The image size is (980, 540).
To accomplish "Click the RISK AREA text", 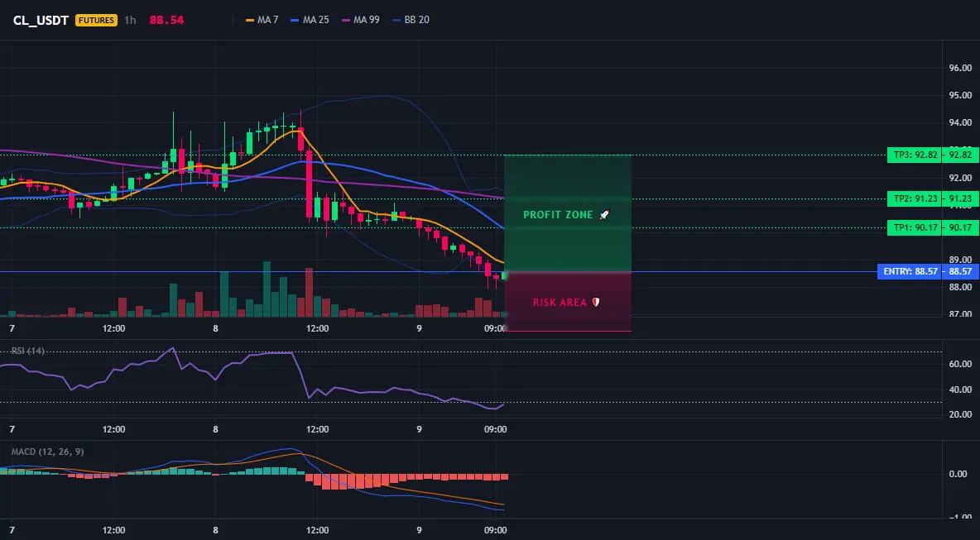I will tap(560, 302).
